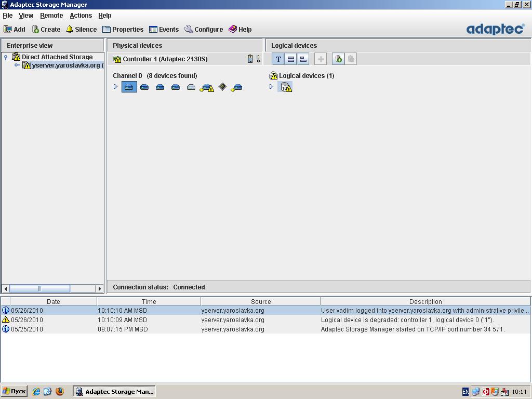Click the enclosure chip device icon
This screenshot has height=399, width=532.
222,87
